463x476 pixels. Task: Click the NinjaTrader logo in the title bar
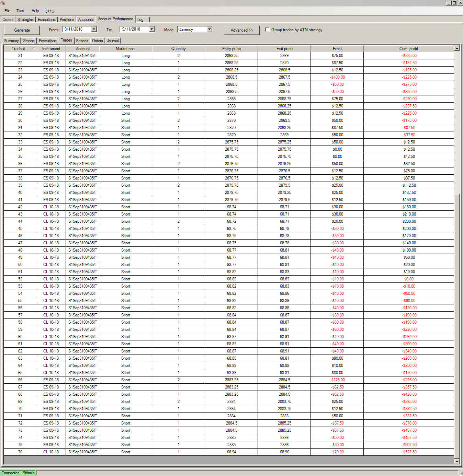[3, 3]
